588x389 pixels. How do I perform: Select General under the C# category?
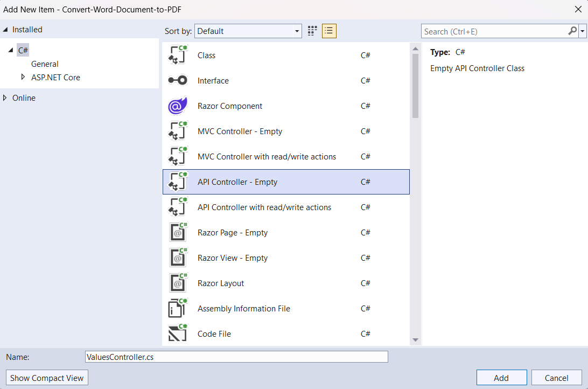(x=45, y=64)
